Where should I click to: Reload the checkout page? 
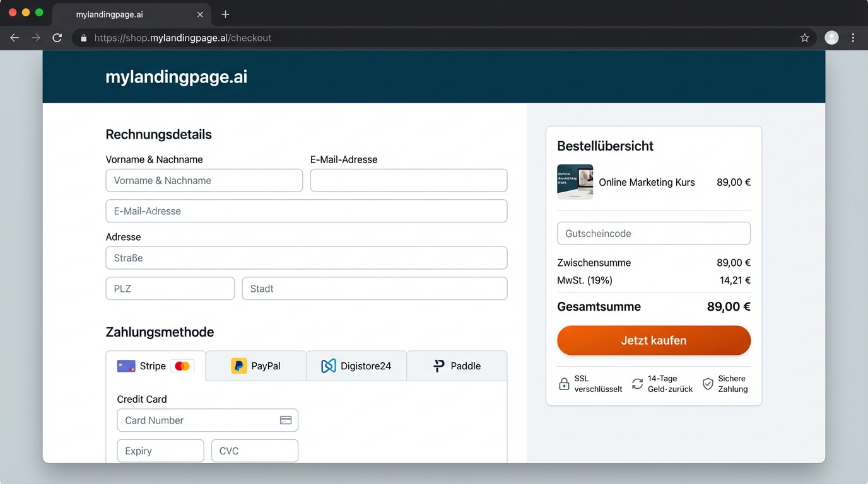pyautogui.click(x=57, y=38)
